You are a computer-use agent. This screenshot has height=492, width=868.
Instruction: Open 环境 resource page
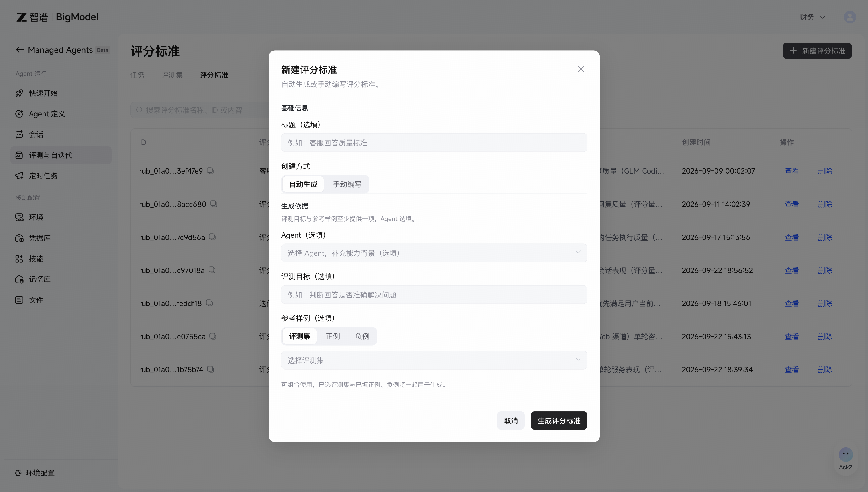pyautogui.click(x=61, y=217)
